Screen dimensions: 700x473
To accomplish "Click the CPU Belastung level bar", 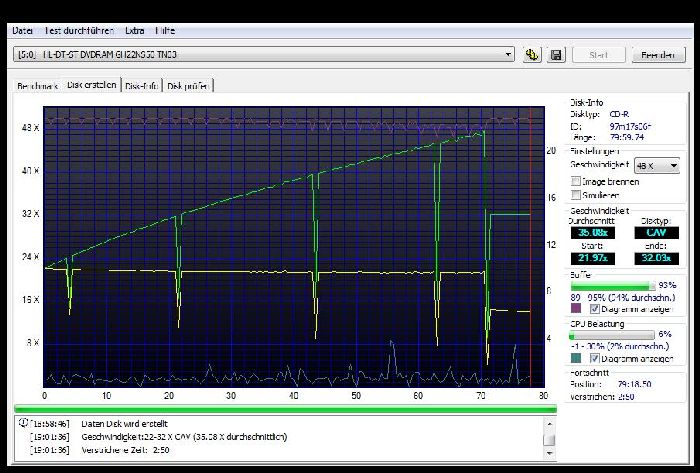I will pos(612,335).
